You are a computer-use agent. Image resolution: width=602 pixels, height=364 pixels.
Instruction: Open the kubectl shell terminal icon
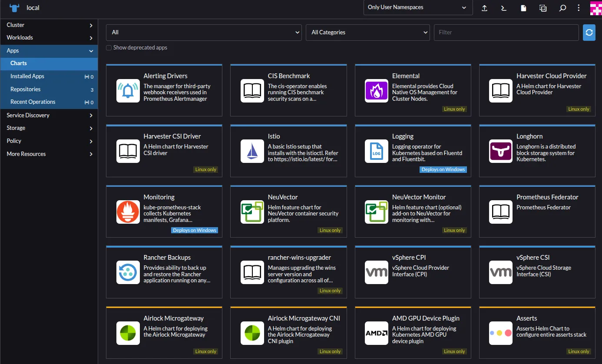coord(504,8)
